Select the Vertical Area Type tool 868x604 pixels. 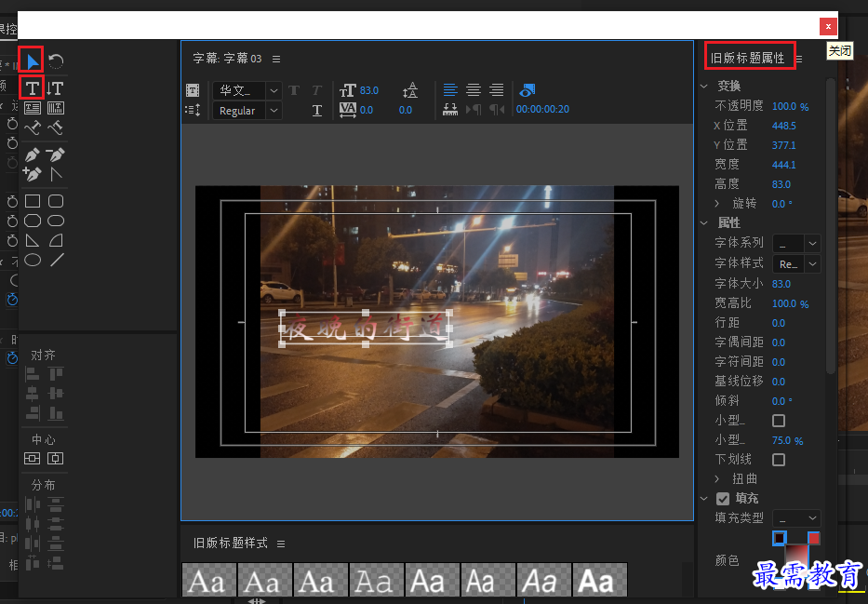[x=56, y=107]
